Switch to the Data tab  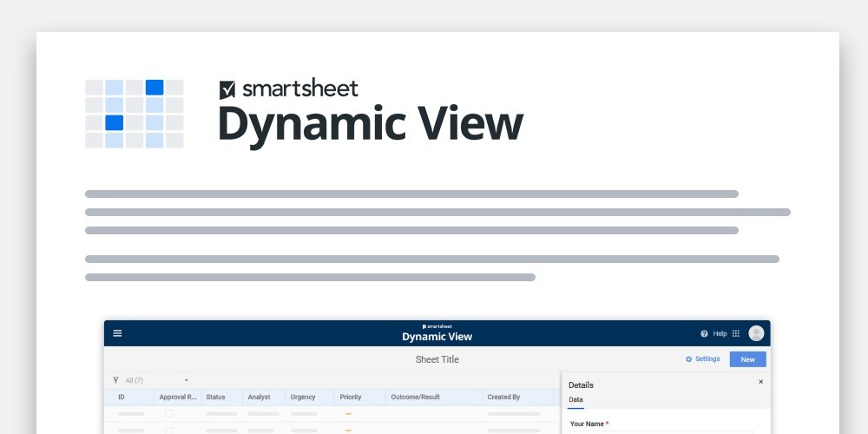tap(575, 400)
